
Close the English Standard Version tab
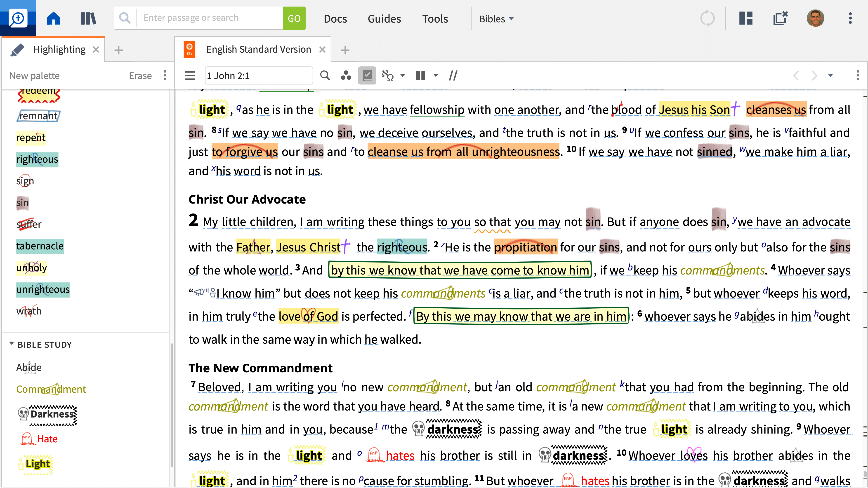click(323, 49)
